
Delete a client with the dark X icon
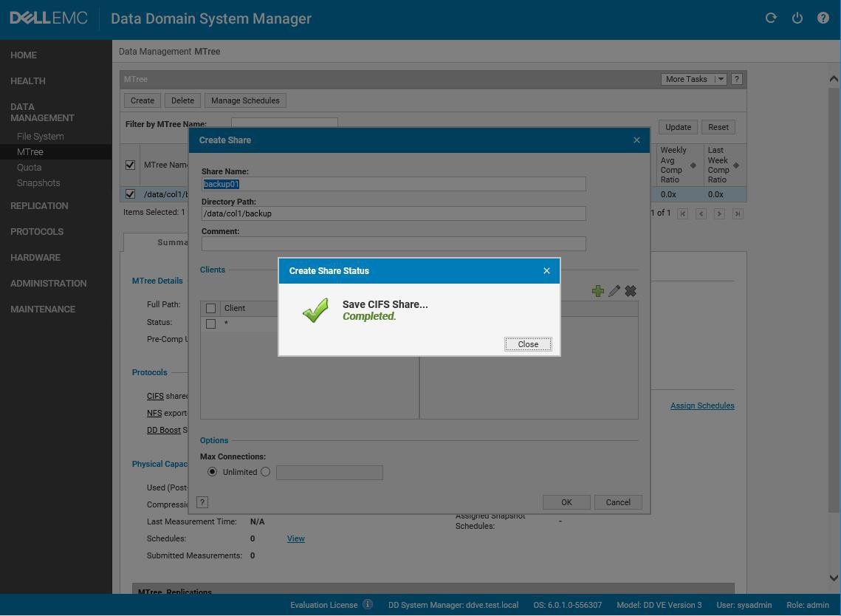coord(631,291)
